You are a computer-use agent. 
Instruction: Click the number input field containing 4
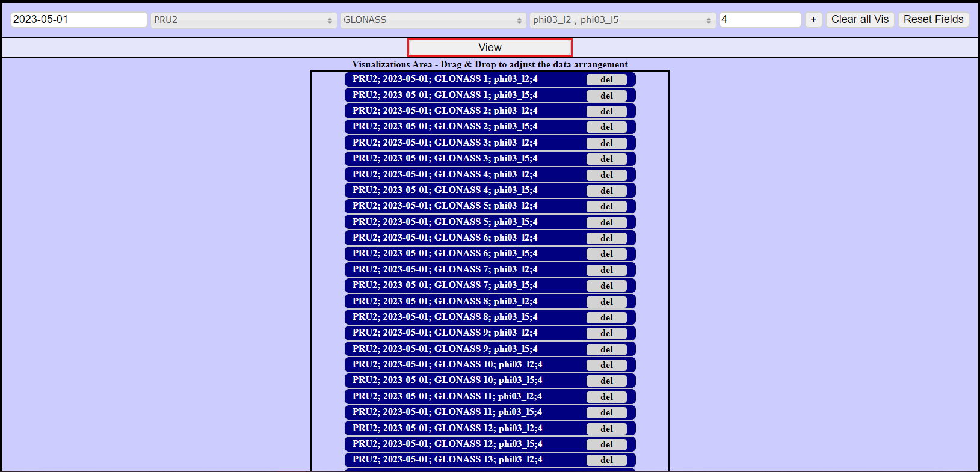click(x=760, y=19)
